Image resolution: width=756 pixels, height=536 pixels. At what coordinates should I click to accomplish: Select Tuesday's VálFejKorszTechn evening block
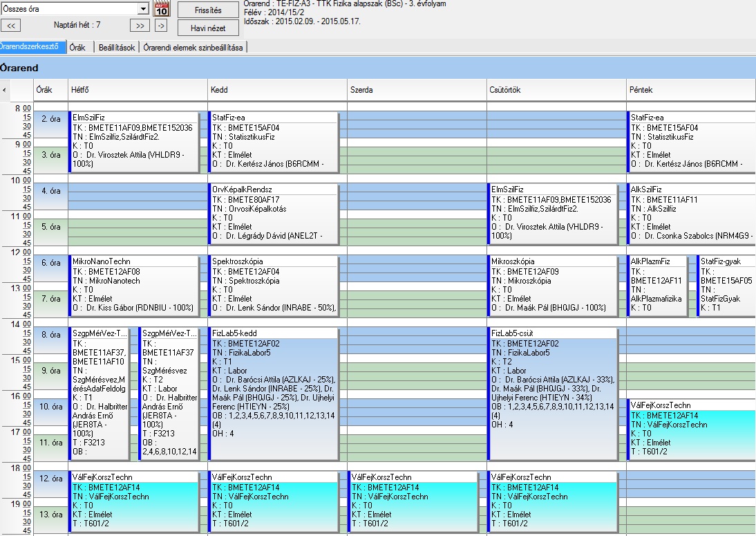(x=274, y=502)
